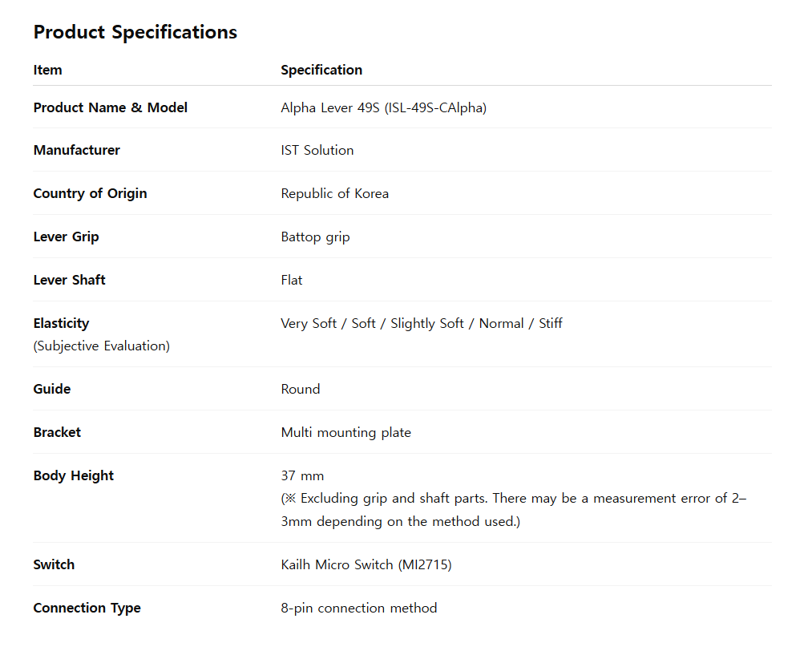Image resolution: width=812 pixels, height=647 pixels.
Task: Select the Item column header
Action: (47, 70)
